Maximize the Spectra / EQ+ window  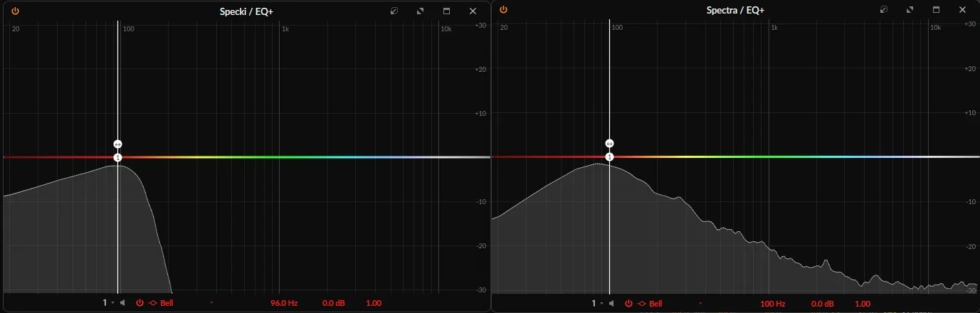[936, 10]
